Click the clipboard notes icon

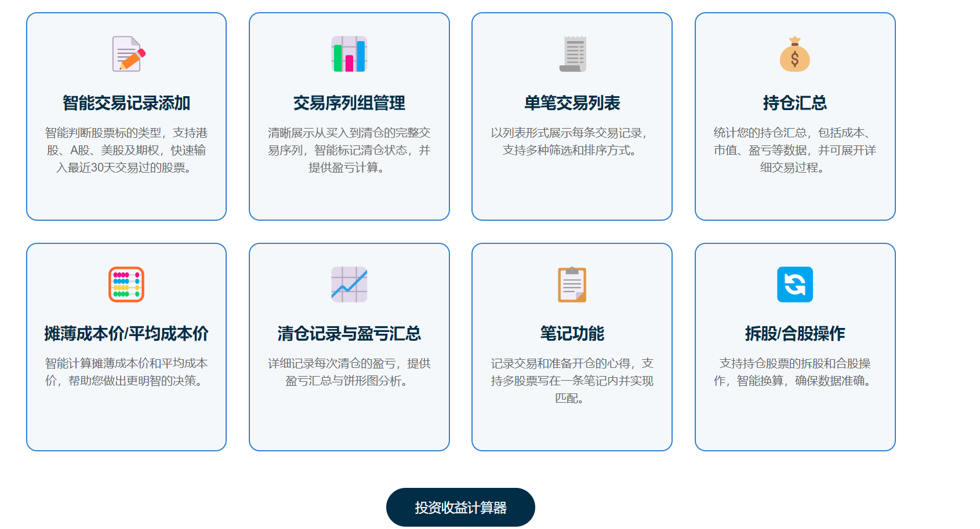pos(572,284)
